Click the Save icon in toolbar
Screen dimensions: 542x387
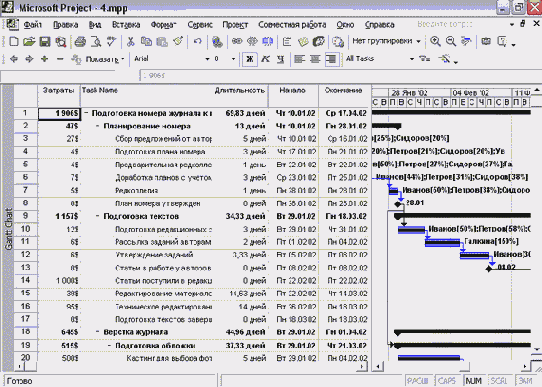[45, 42]
